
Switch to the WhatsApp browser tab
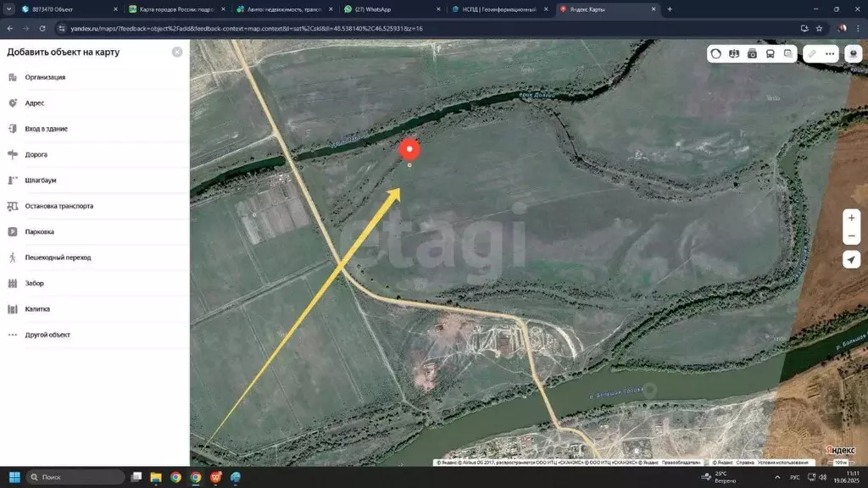(373, 8)
